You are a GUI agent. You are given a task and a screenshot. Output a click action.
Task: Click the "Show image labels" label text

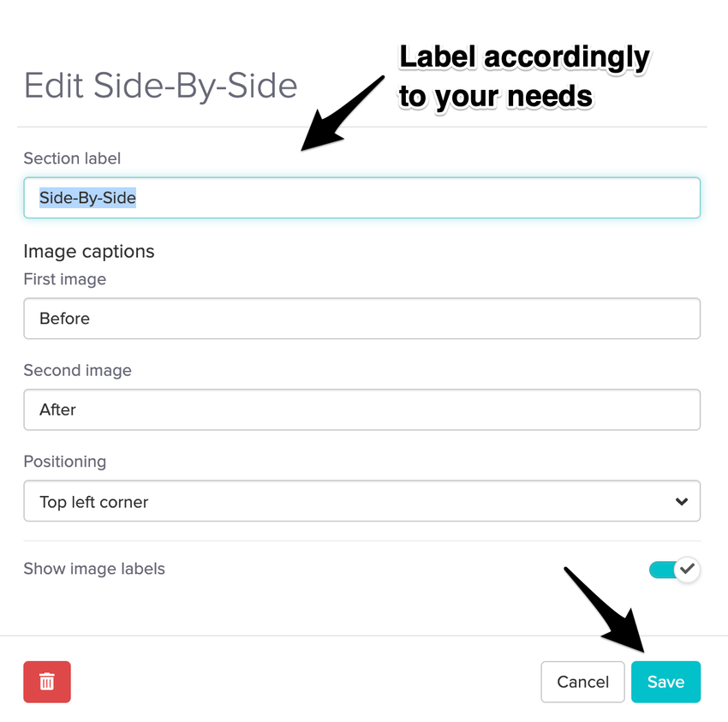pos(94,569)
